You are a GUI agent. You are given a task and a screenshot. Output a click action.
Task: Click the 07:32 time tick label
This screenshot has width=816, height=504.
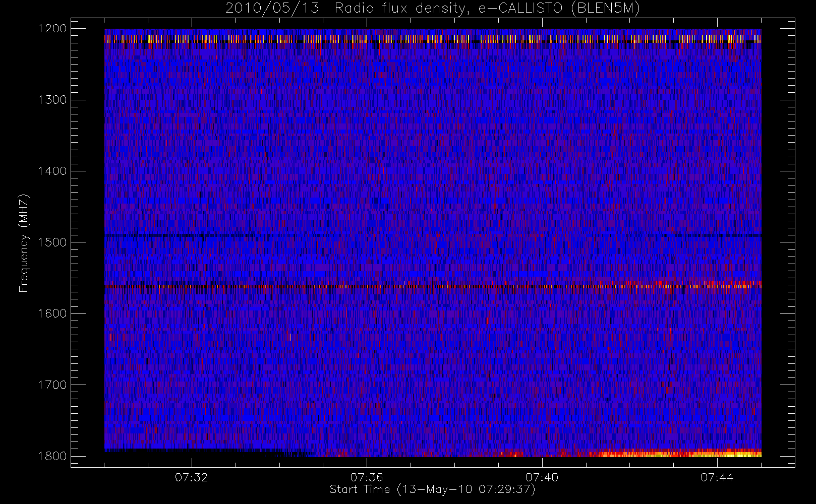(x=192, y=477)
